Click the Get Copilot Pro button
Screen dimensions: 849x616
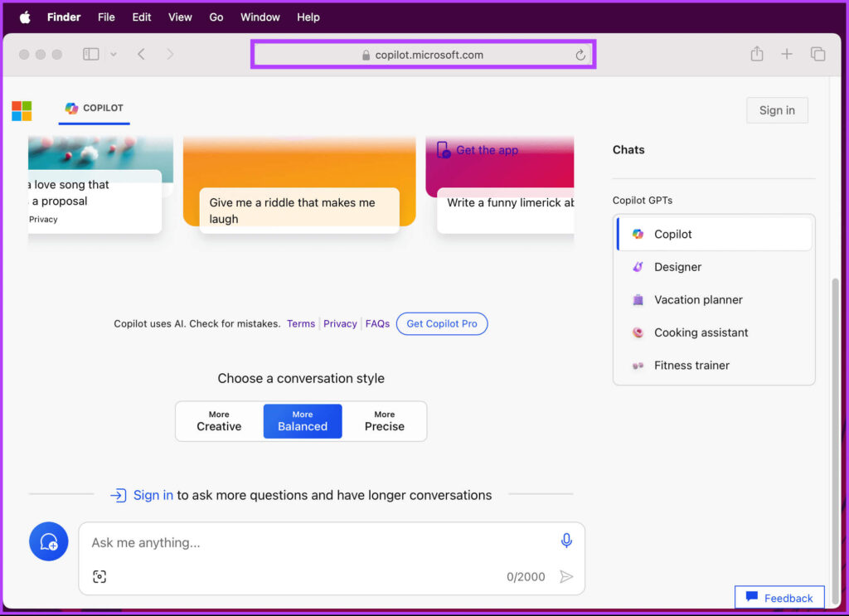442,323
